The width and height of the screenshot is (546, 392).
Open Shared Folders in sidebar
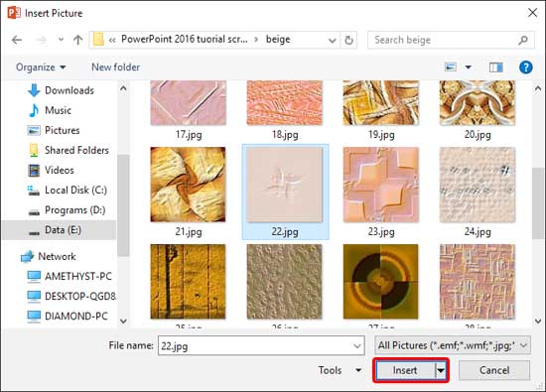pyautogui.click(x=76, y=150)
